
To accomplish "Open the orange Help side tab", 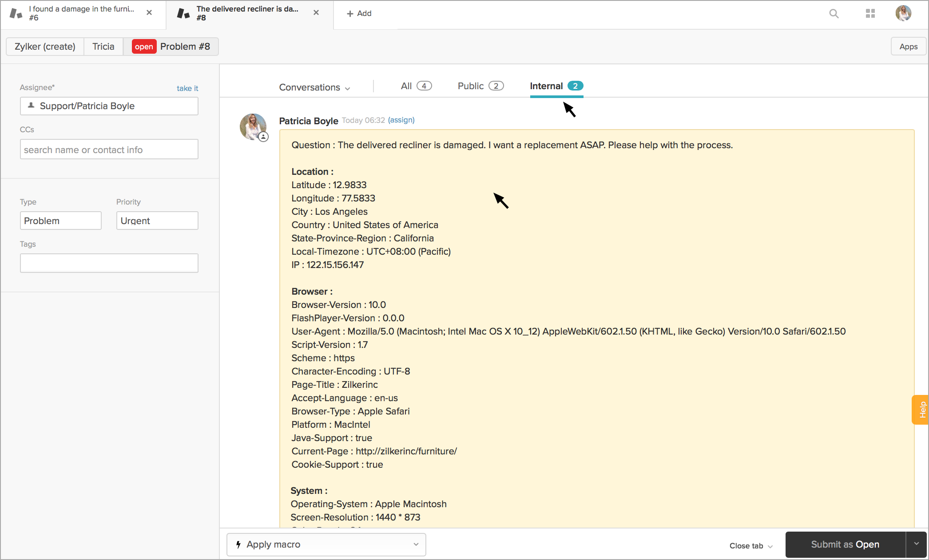I will coord(921,410).
